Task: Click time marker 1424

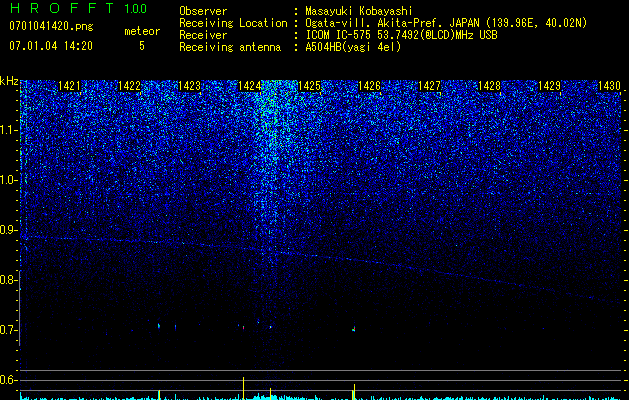Action: pyautogui.click(x=250, y=86)
